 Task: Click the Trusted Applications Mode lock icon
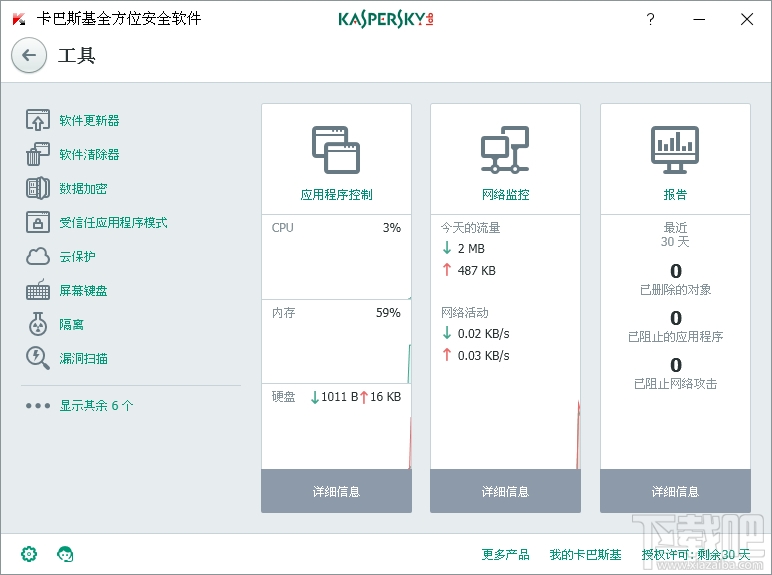(x=38, y=222)
